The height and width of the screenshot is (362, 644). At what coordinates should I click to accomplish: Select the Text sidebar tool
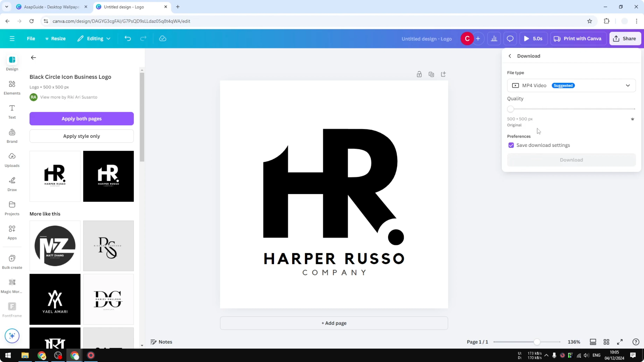(12, 112)
